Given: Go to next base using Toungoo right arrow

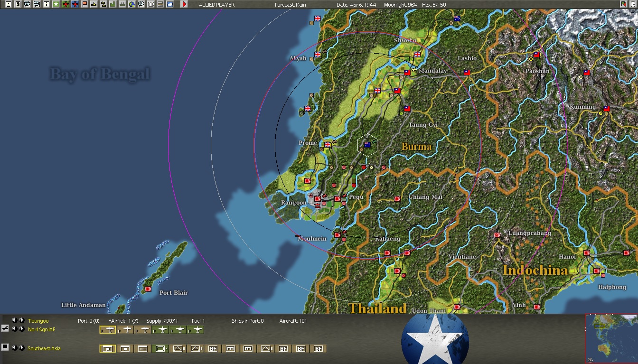Looking at the screenshot, I should pyautogui.click(x=21, y=320).
